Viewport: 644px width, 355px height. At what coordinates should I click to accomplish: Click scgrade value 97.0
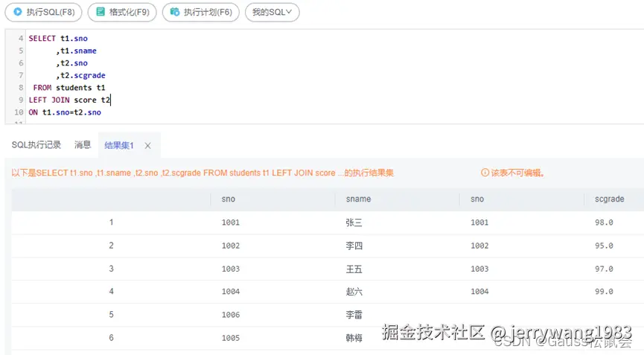(x=604, y=269)
